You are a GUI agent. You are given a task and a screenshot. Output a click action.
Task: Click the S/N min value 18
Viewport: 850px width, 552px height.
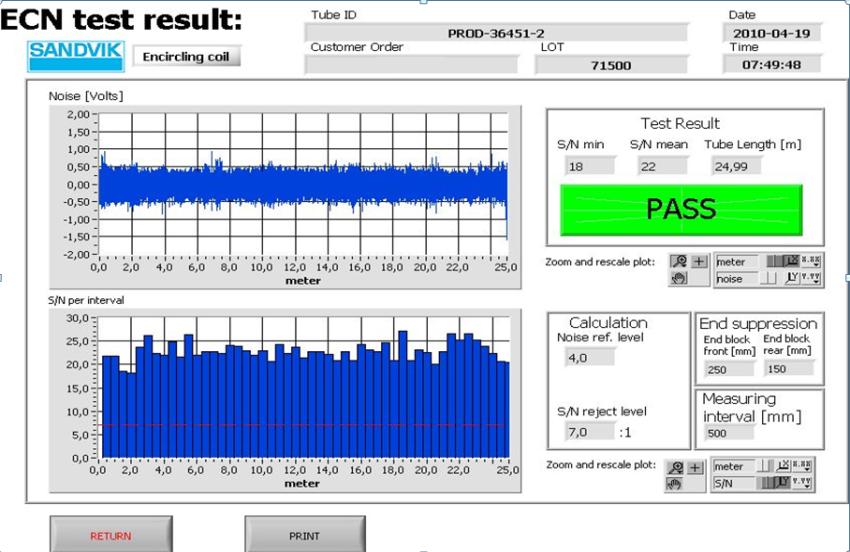tap(590, 166)
